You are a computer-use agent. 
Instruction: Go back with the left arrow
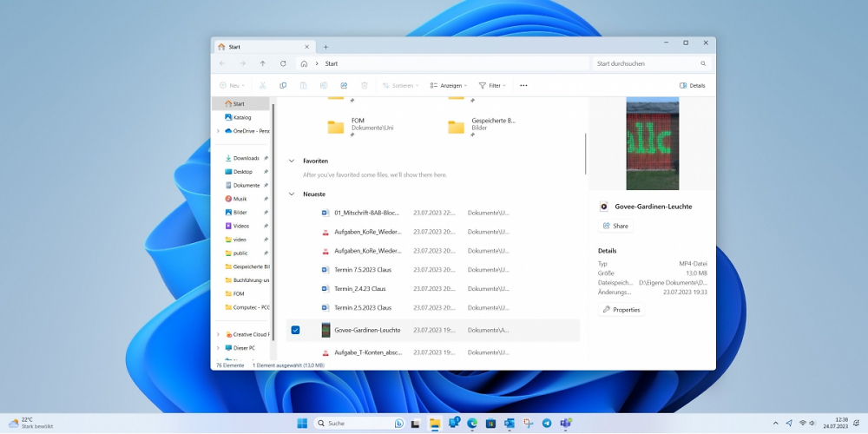[x=222, y=63]
